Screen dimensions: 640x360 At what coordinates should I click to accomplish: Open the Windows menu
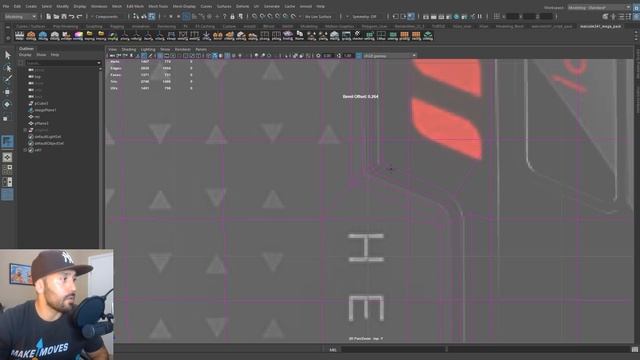[99, 7]
